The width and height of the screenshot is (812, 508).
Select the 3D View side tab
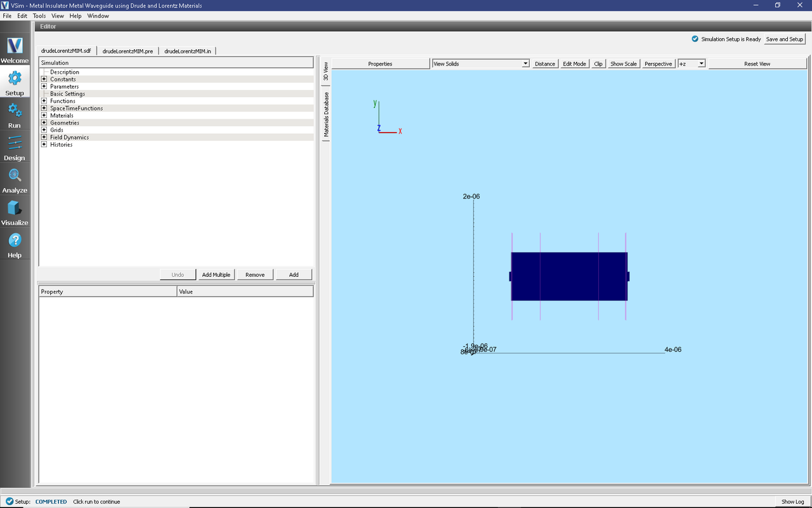pyautogui.click(x=326, y=72)
